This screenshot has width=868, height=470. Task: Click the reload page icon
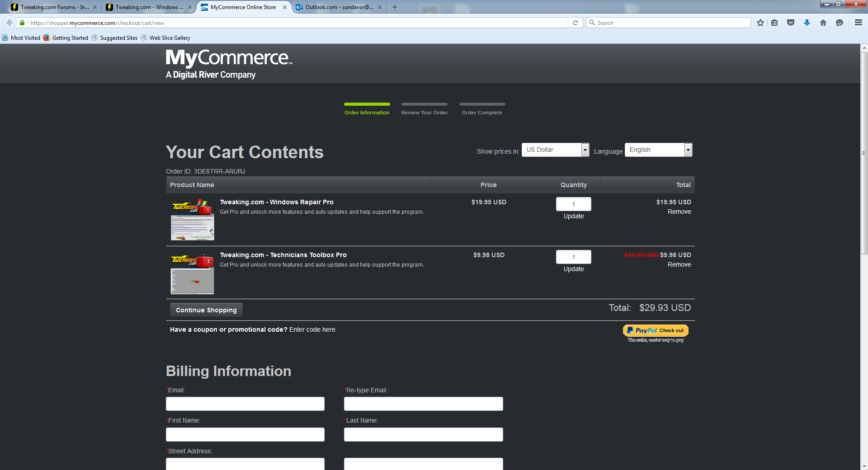pos(575,23)
